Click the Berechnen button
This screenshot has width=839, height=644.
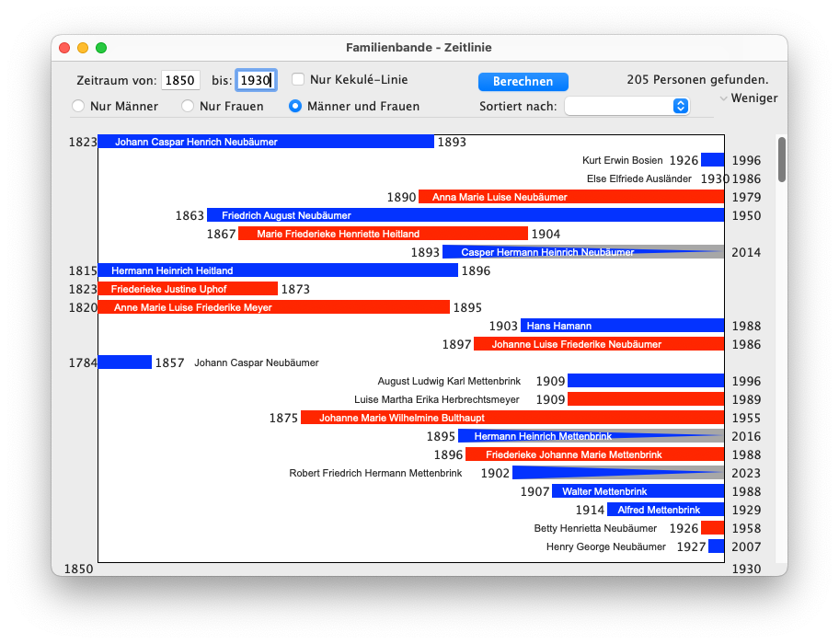(523, 82)
